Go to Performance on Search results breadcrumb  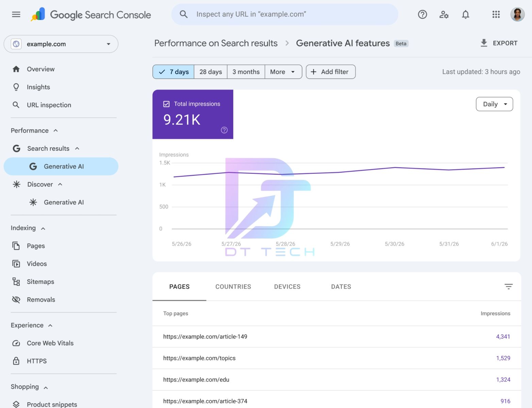click(x=216, y=43)
